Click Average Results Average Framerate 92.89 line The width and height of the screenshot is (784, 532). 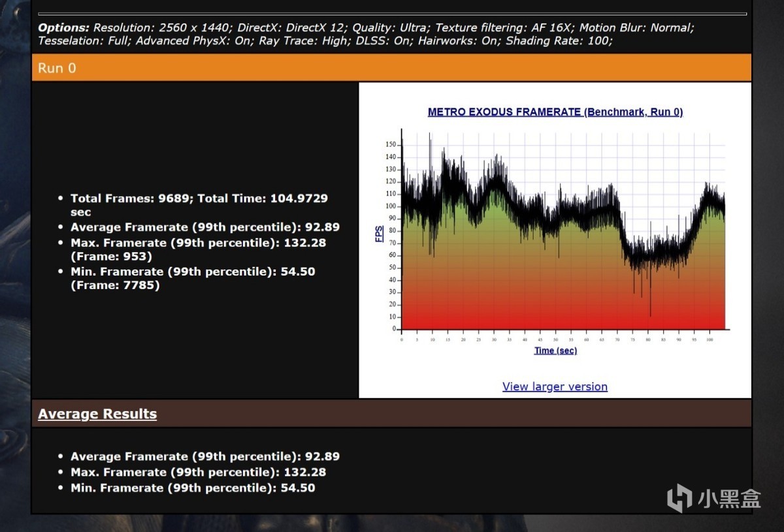coord(205,456)
